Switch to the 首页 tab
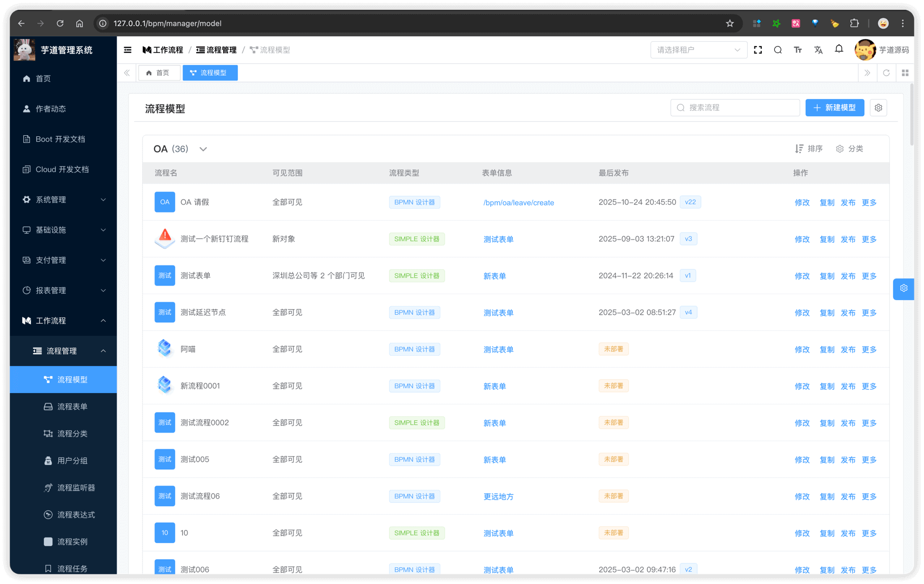924x584 pixels. point(159,73)
